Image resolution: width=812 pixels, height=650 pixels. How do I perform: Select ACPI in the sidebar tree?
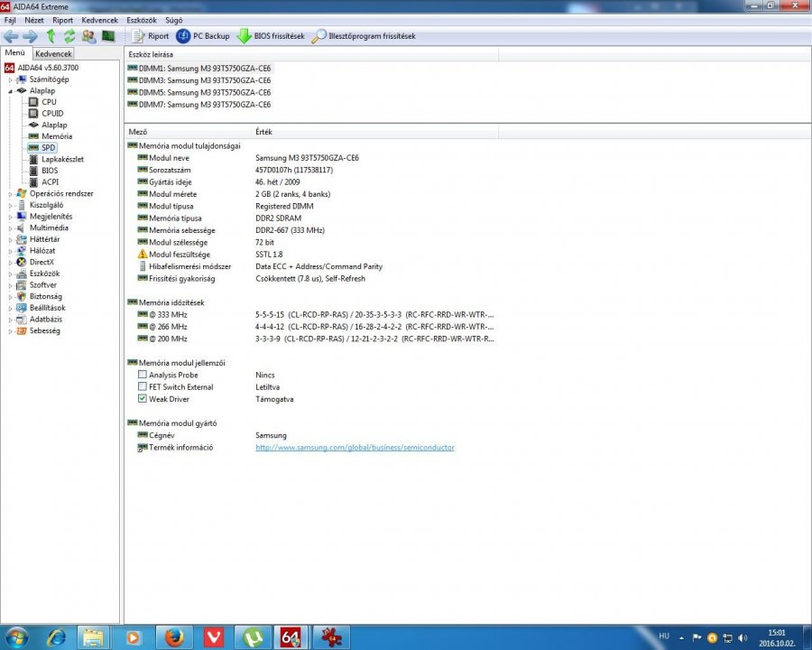pos(50,182)
